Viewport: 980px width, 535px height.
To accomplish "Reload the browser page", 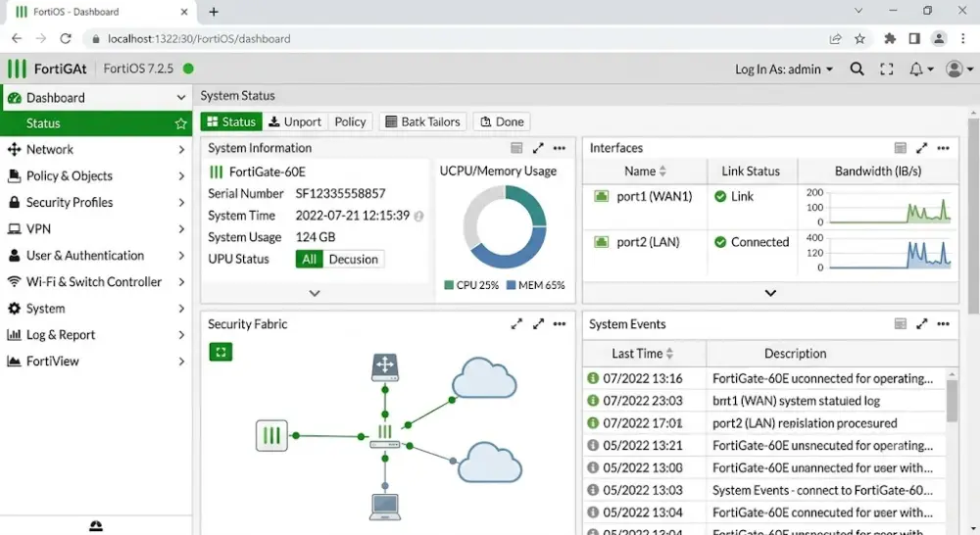I will [66, 39].
